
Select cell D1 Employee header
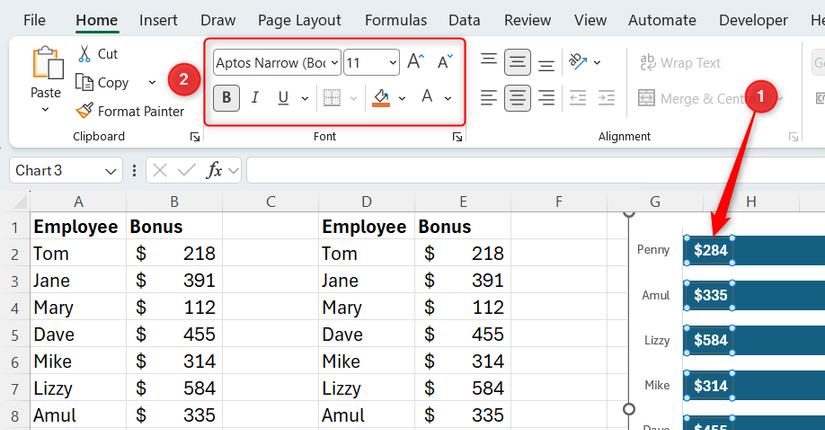pyautogui.click(x=366, y=226)
